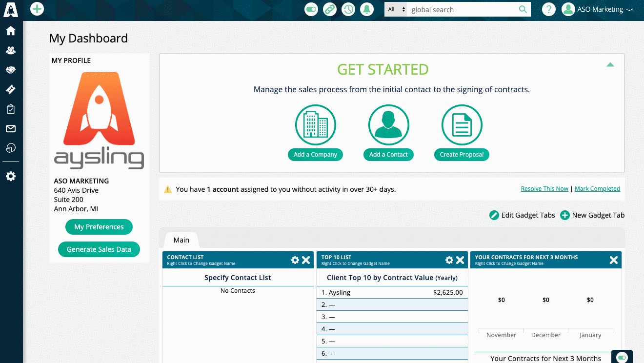The image size is (644, 363).
Task: Open the recent history clock icon
Action: (x=348, y=9)
